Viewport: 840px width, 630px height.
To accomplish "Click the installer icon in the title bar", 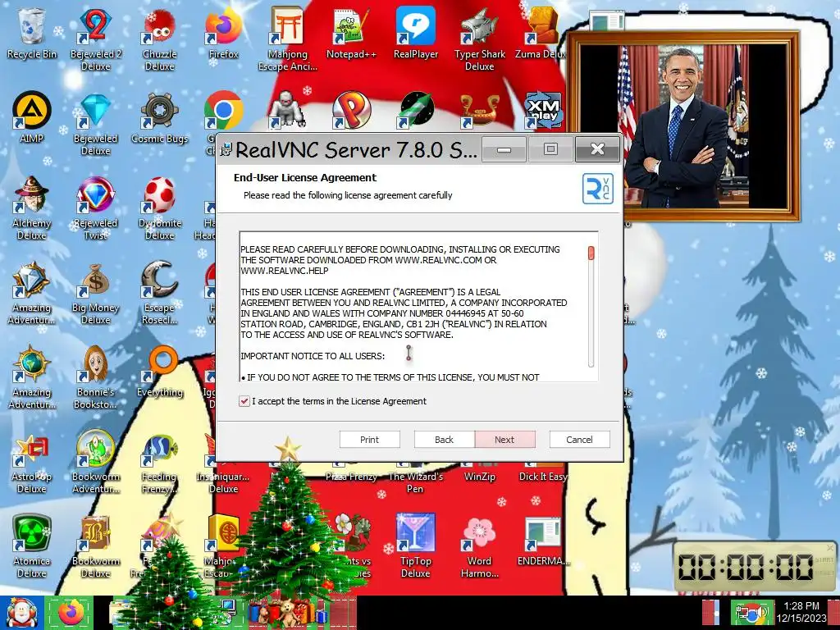I will click(226, 149).
